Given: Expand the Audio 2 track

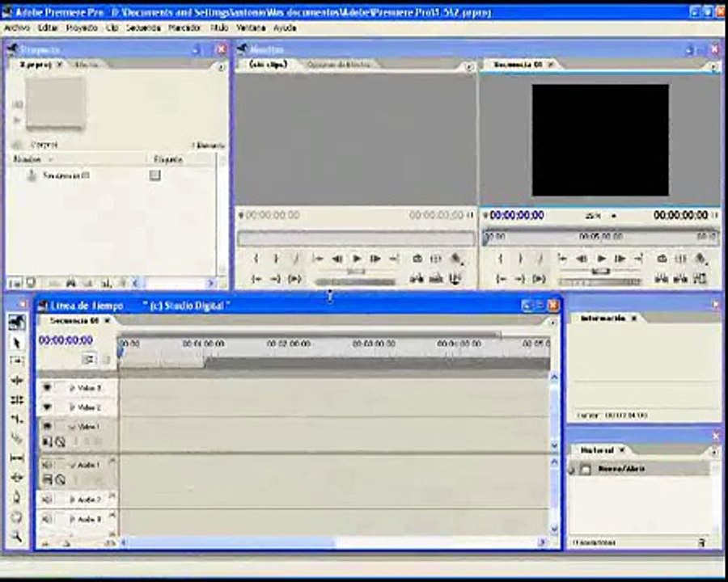Looking at the screenshot, I should [72, 500].
